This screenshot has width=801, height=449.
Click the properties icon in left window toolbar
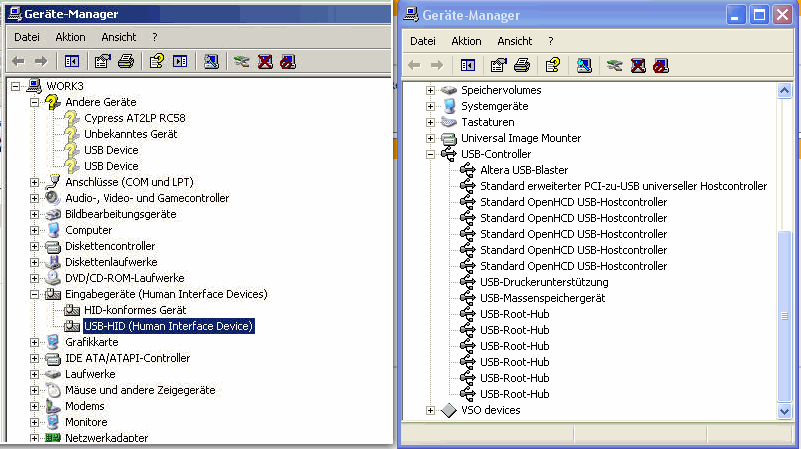[103, 62]
